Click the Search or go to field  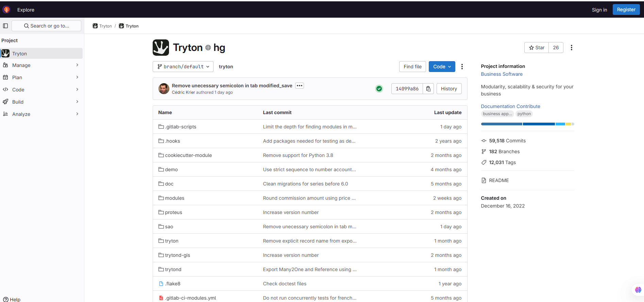click(46, 26)
